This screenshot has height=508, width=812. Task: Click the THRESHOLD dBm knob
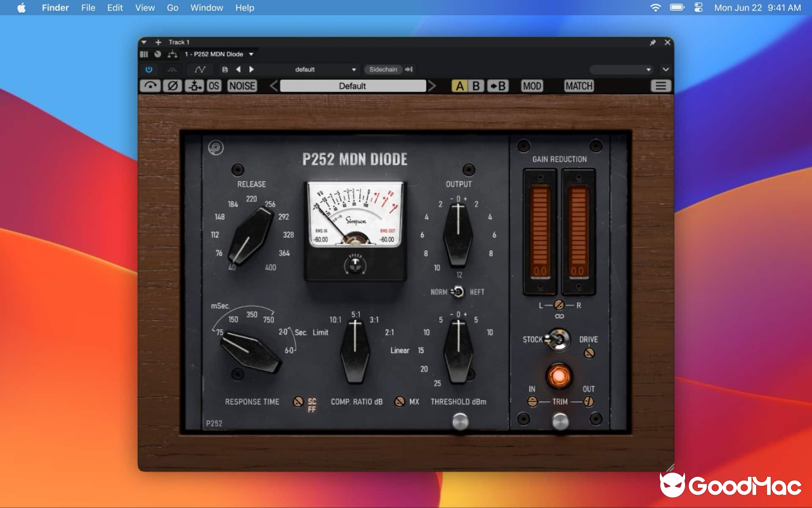pyautogui.click(x=457, y=352)
